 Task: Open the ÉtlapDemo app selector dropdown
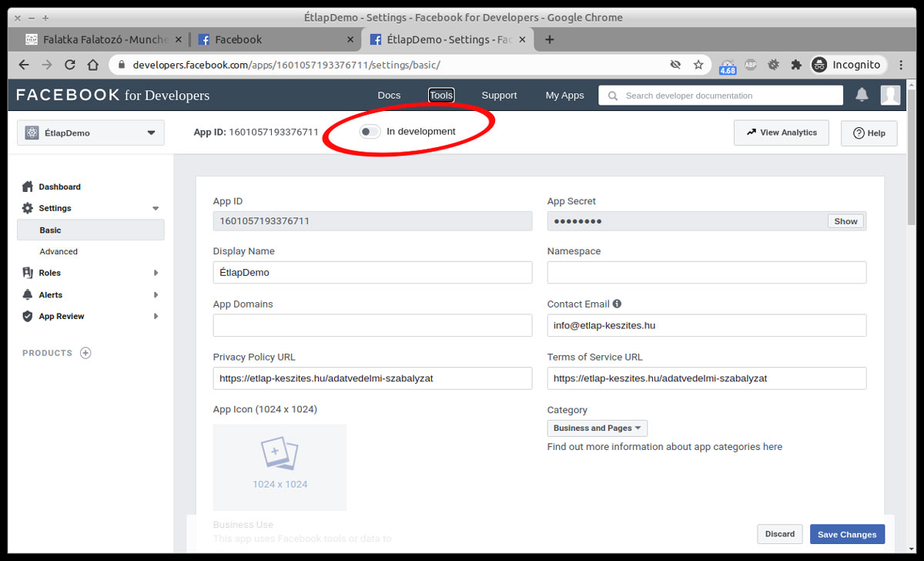[x=91, y=133]
